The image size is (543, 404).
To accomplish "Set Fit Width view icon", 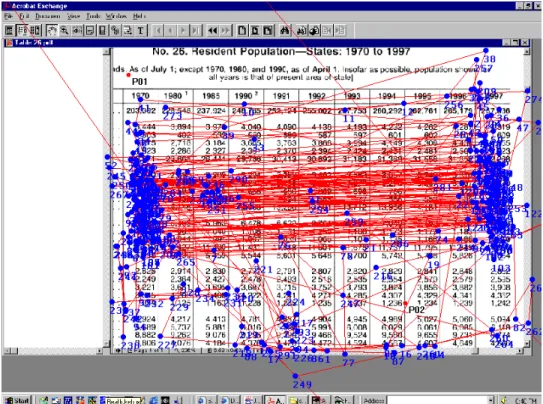I will pos(268,30).
